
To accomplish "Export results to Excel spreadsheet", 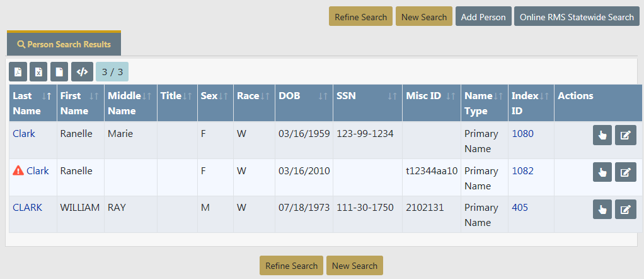I will [38, 72].
